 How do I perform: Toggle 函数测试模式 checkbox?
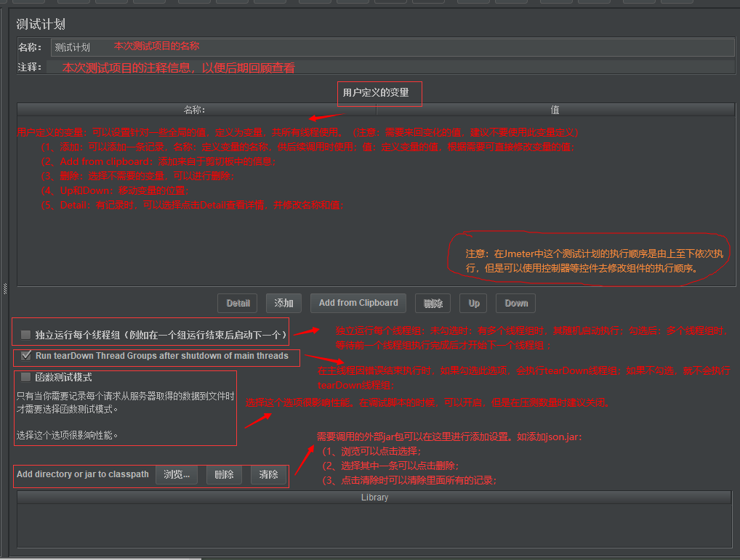coord(26,377)
